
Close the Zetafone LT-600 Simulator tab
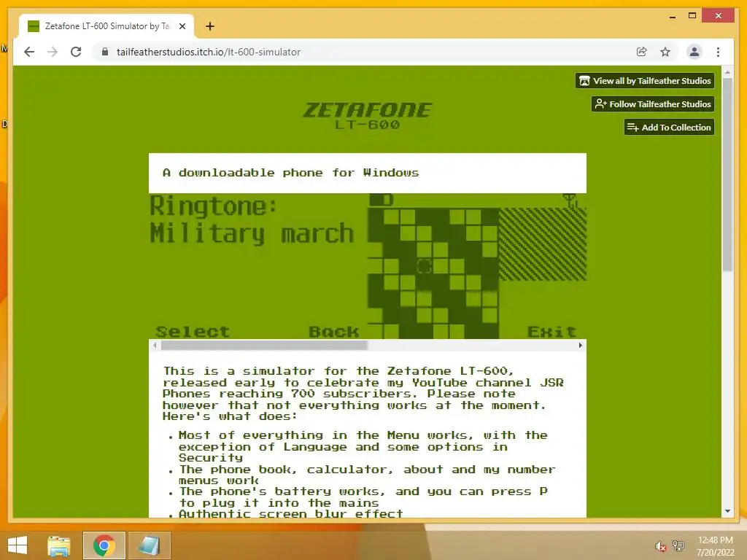coord(182,26)
